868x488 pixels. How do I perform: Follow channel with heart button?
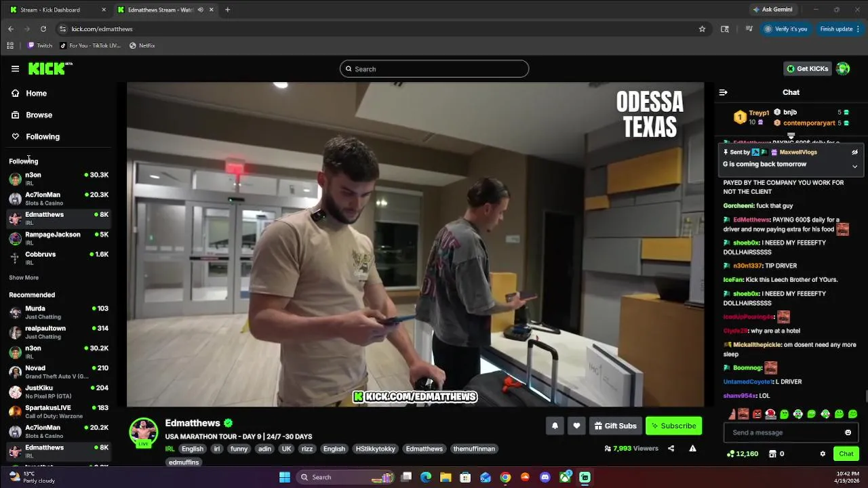[576, 426]
